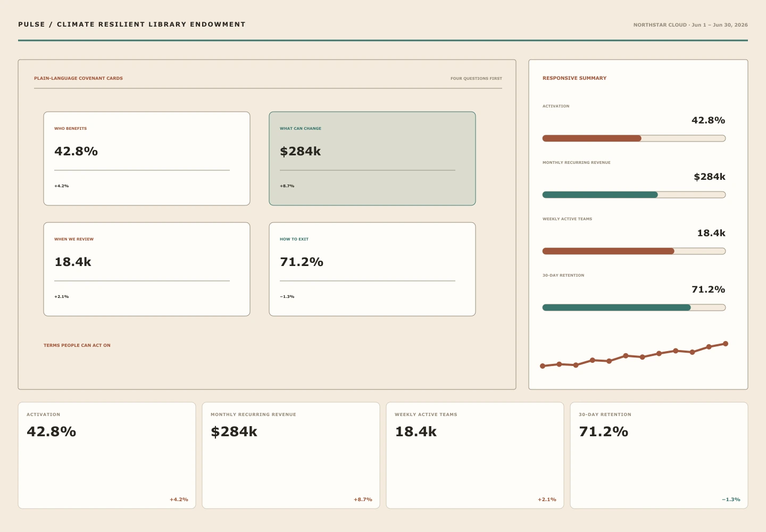Screen dimensions: 766x532
Task: Click the Monthly Recurring Revenue progress bar
Action: (634, 195)
